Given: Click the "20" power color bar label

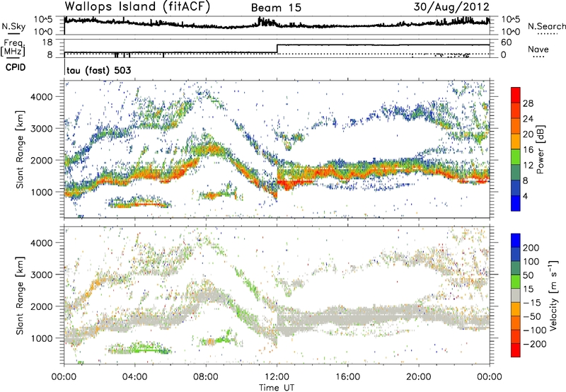Looking at the screenshot, I should point(528,134).
